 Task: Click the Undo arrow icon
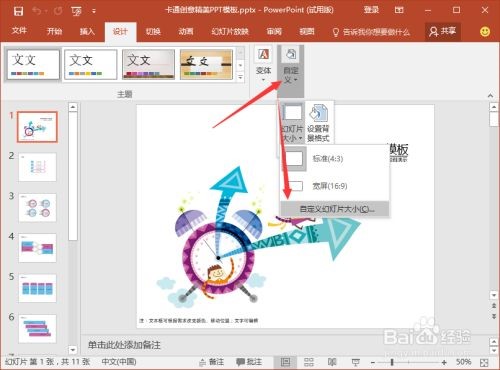click(x=37, y=11)
